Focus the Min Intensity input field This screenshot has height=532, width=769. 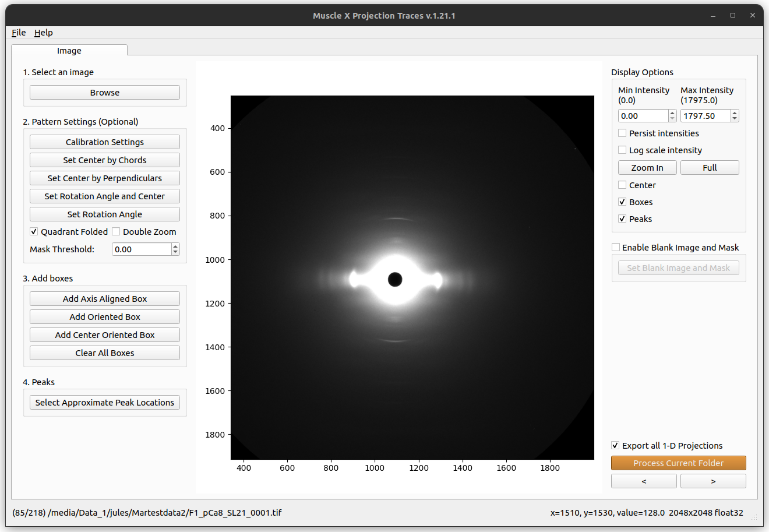(x=643, y=116)
